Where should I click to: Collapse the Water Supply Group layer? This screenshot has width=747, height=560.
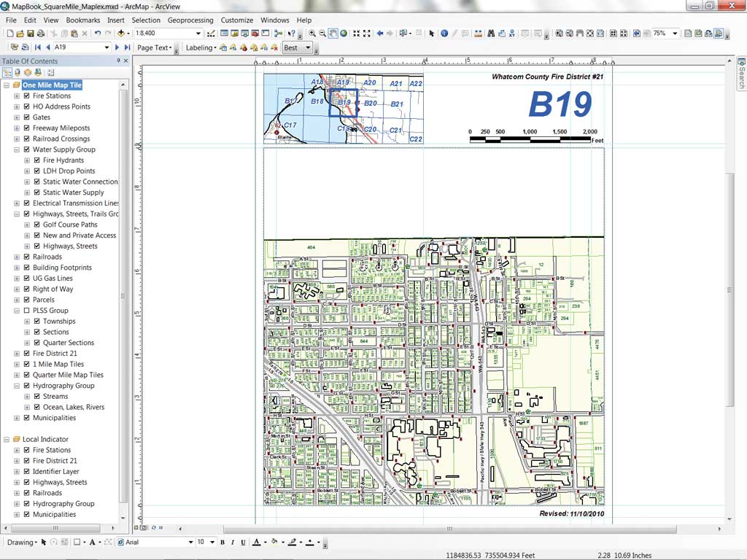[17, 149]
